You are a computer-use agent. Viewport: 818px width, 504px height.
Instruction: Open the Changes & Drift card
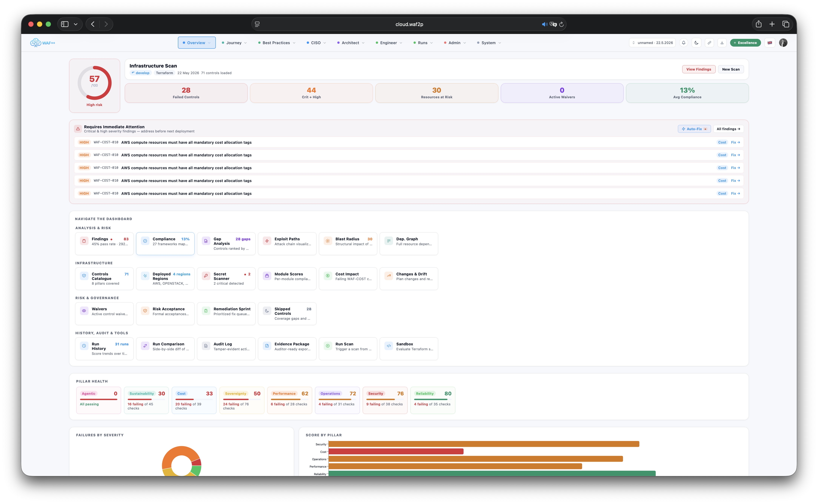(409, 279)
